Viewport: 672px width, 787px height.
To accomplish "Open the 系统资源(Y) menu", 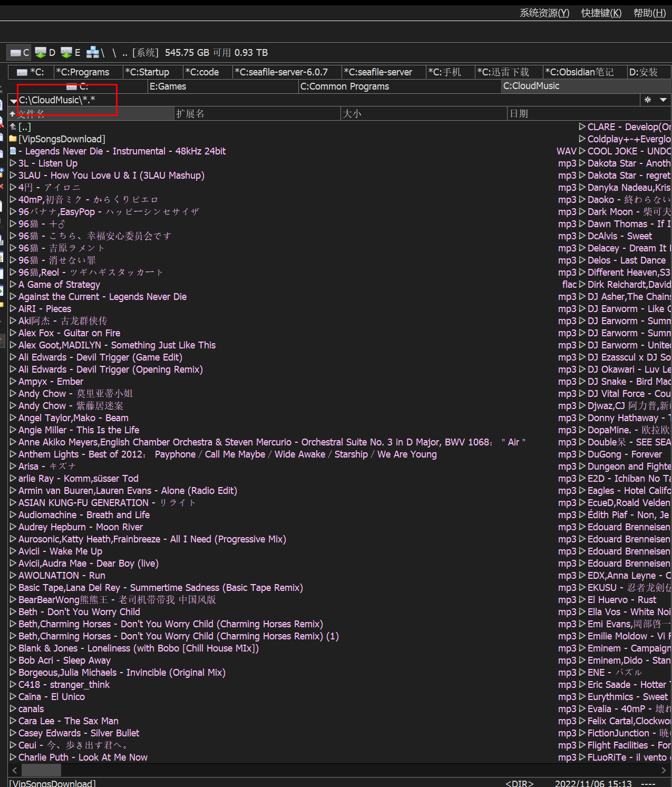I will tap(544, 13).
